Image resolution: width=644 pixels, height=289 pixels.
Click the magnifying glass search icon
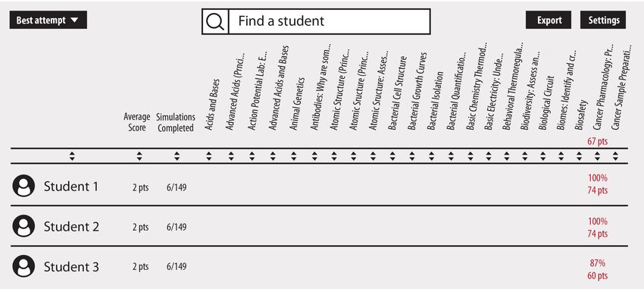(215, 21)
